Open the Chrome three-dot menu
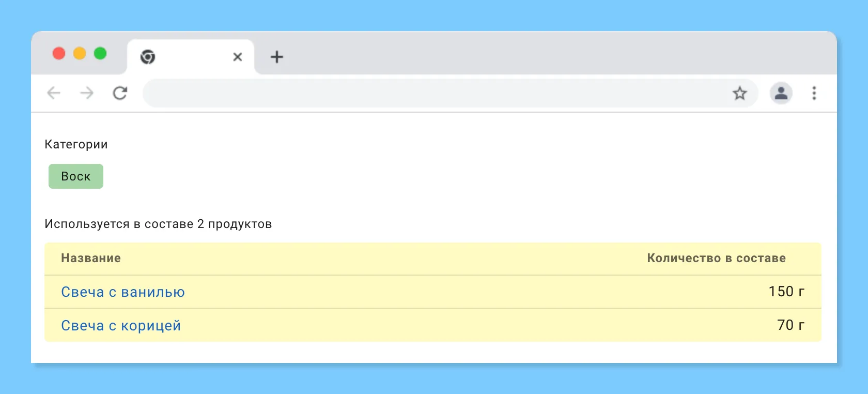868x394 pixels. tap(814, 93)
